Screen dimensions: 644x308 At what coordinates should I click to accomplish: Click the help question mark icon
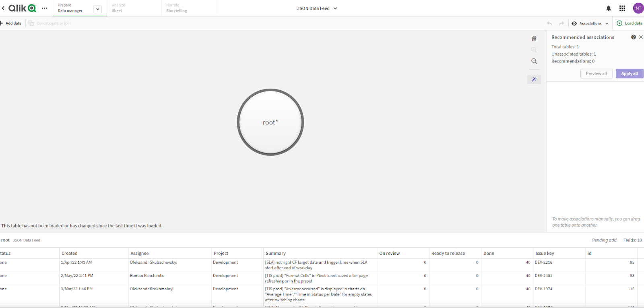pyautogui.click(x=634, y=37)
